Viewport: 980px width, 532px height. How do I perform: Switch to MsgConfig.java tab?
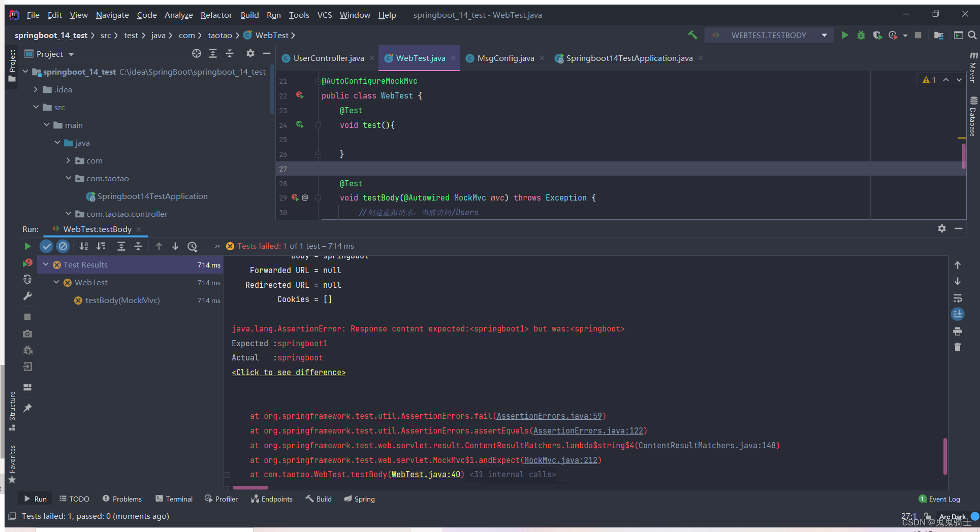click(x=505, y=58)
